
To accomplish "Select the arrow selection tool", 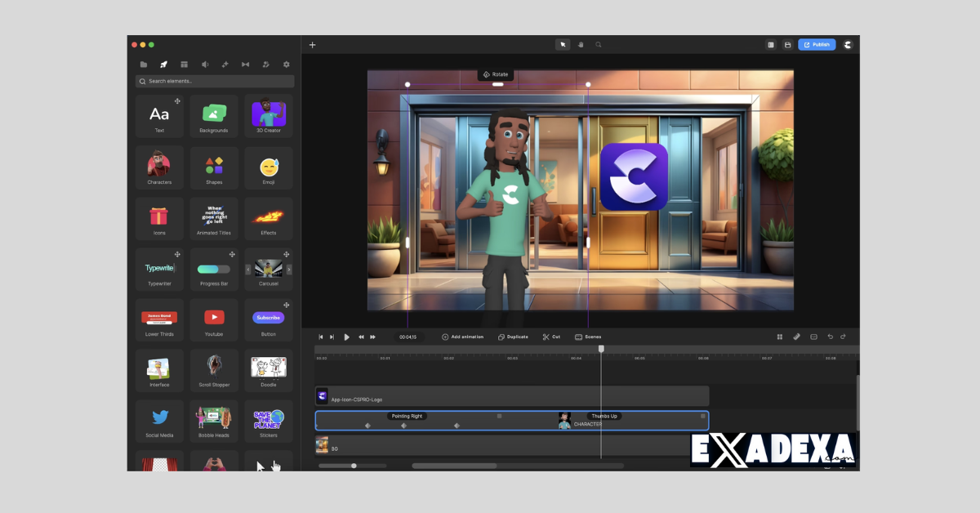I will point(562,44).
